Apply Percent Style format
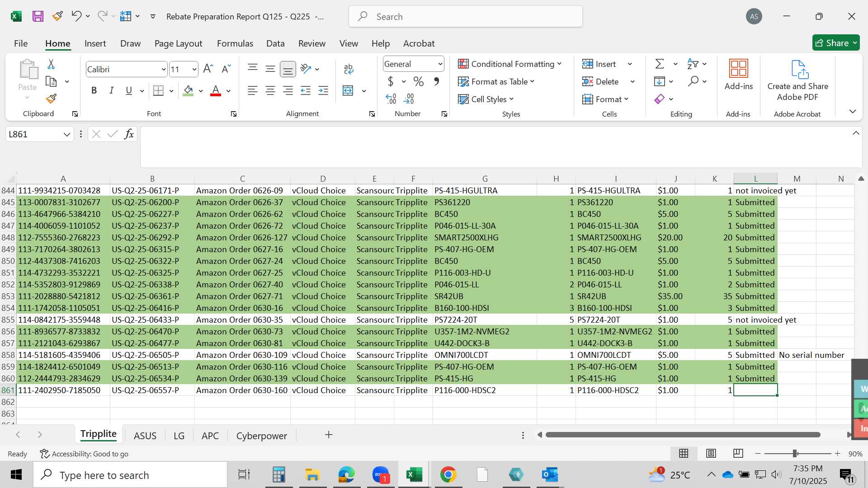868x488 pixels. point(419,81)
